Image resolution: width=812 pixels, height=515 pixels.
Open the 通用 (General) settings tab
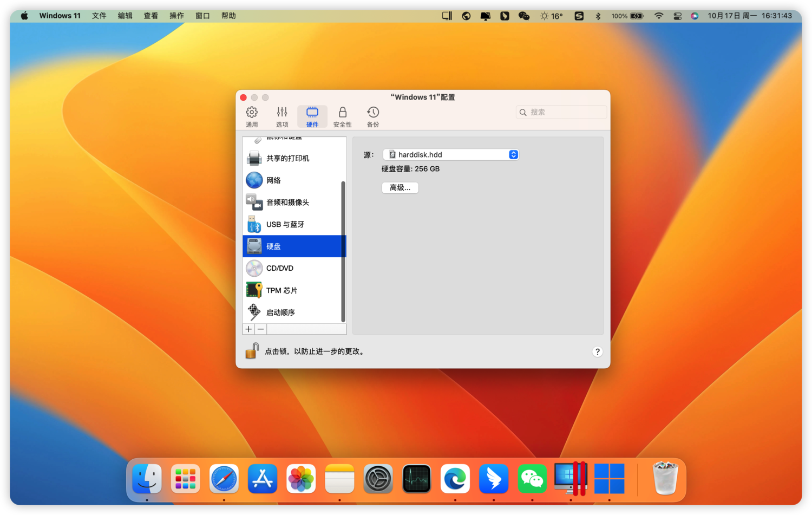[x=252, y=117]
